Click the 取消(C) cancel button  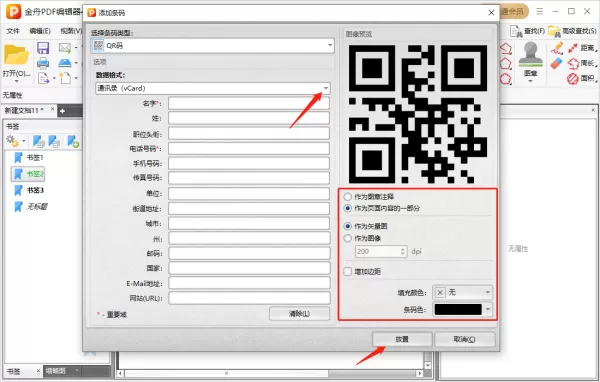click(x=465, y=339)
